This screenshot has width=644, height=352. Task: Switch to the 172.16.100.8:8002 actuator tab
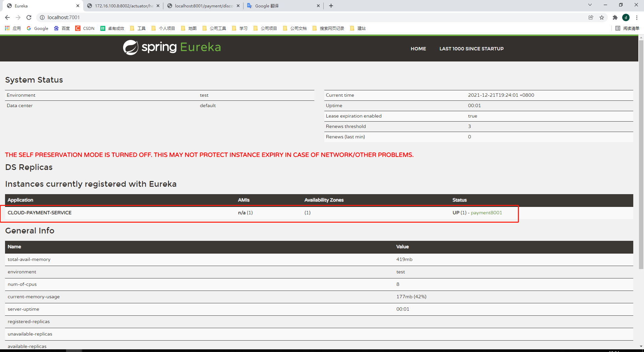(122, 6)
